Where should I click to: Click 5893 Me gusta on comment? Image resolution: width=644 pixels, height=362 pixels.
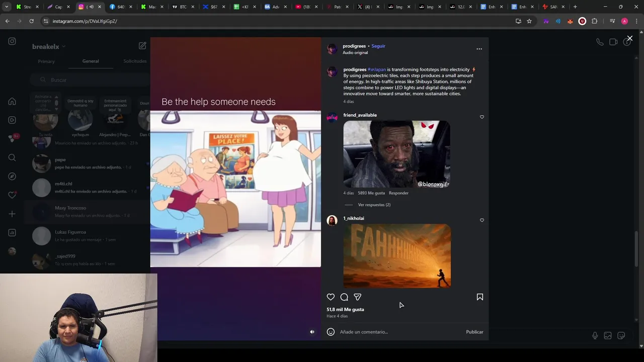[x=371, y=193]
